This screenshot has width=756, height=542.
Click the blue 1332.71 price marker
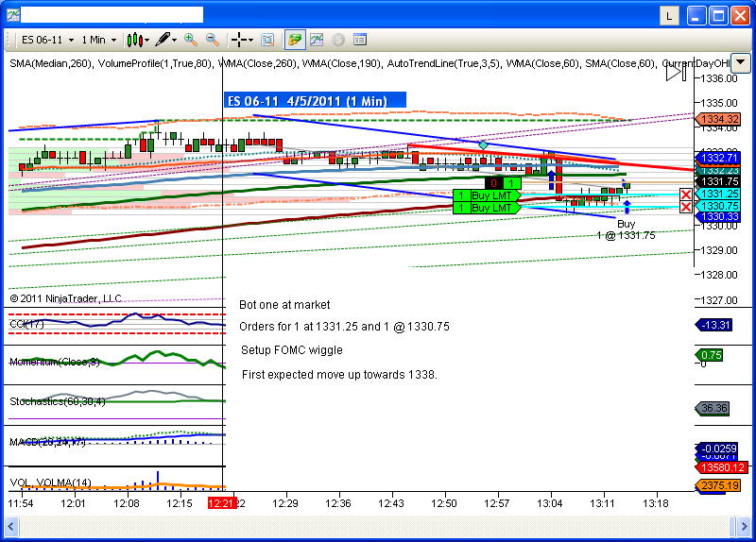pyautogui.click(x=718, y=158)
